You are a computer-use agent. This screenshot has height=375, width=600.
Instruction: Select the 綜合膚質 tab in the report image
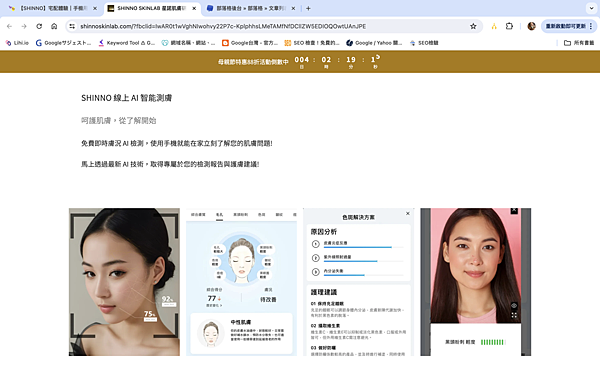(198, 215)
